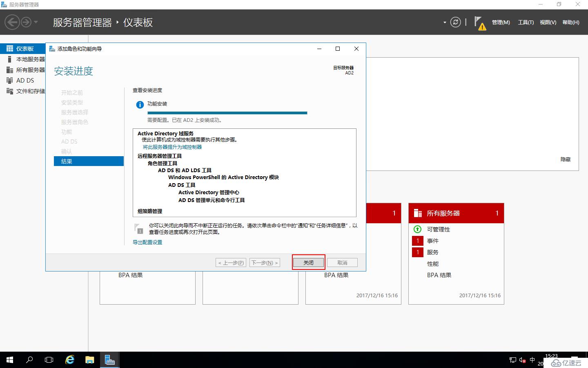The width and height of the screenshot is (588, 368).
Task: Click the Active Directory 域服务 heading
Action: [165, 133]
